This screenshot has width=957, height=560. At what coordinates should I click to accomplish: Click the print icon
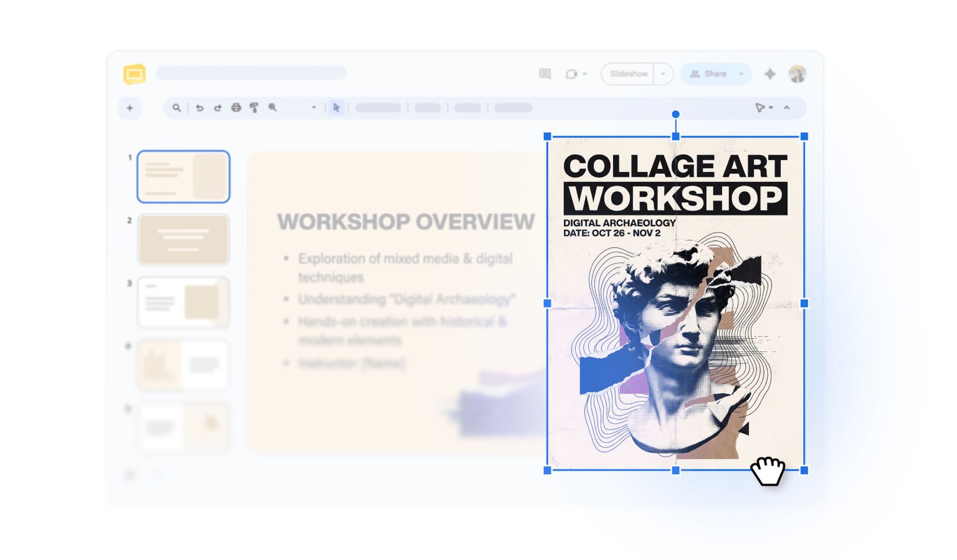(236, 108)
